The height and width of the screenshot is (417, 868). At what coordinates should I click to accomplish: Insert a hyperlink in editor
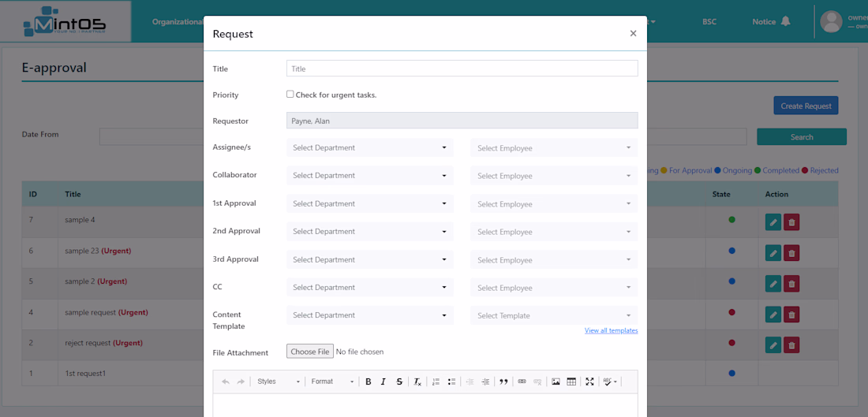522,382
